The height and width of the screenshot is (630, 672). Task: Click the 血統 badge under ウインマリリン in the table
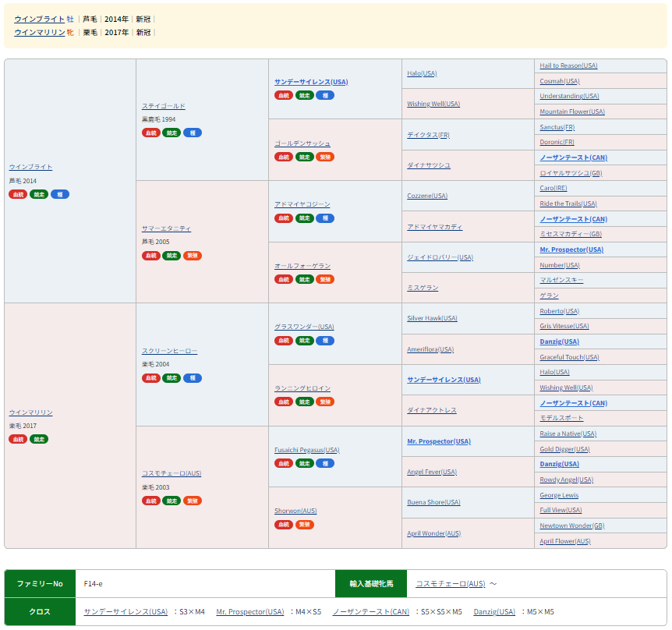[18, 439]
